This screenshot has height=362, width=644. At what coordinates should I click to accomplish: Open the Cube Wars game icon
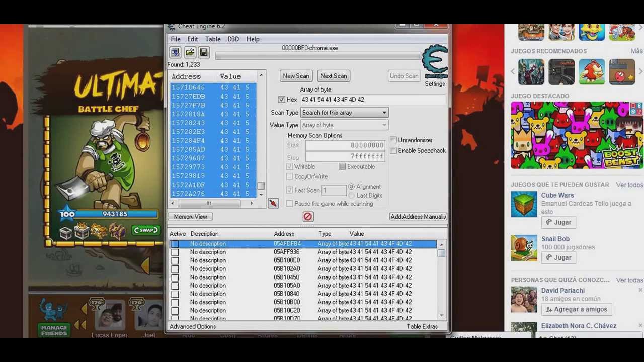pyautogui.click(x=524, y=204)
